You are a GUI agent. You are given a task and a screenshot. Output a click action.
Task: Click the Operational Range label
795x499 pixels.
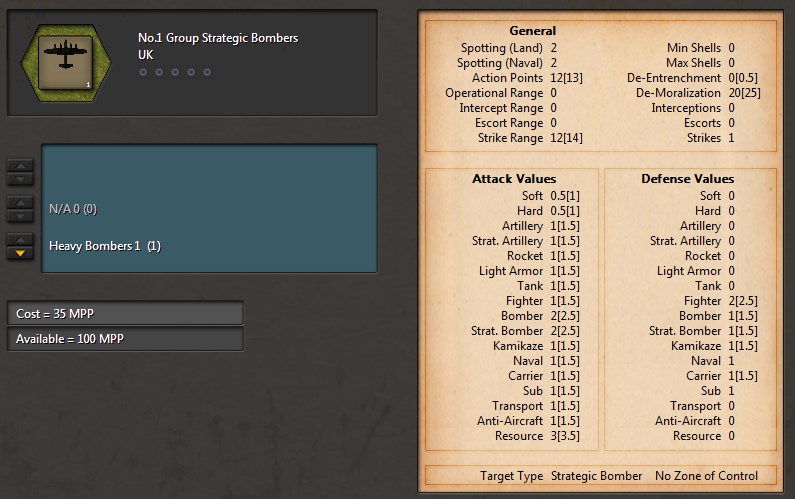494,93
